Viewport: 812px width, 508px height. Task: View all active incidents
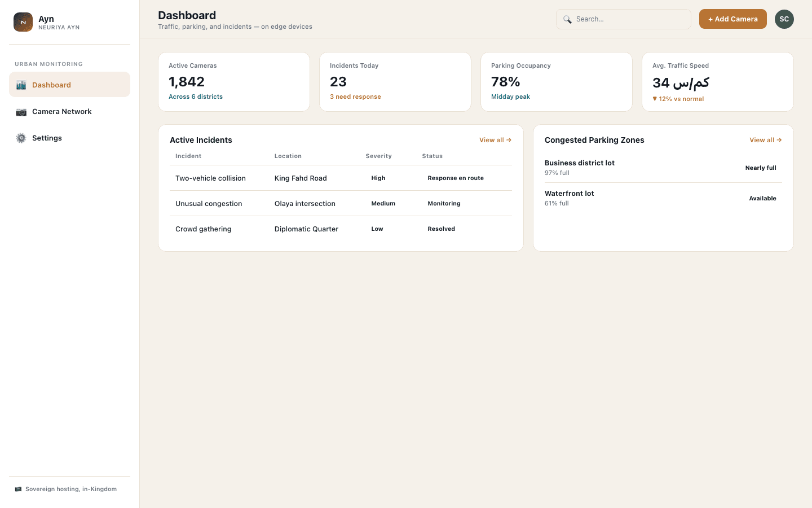pyautogui.click(x=495, y=140)
